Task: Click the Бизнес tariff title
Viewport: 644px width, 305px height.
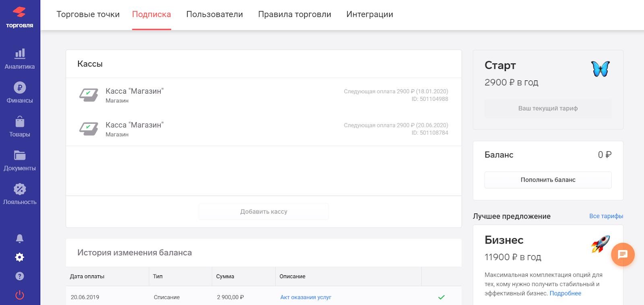Action: point(504,240)
